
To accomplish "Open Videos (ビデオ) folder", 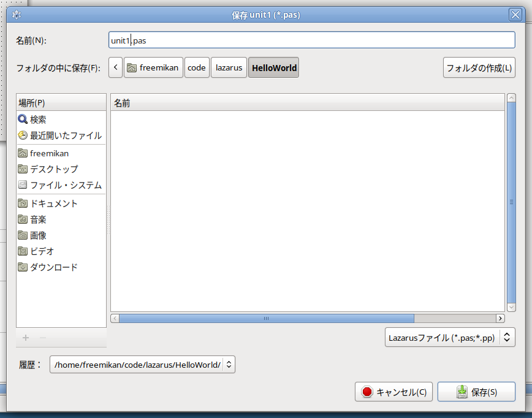I will coord(42,251).
